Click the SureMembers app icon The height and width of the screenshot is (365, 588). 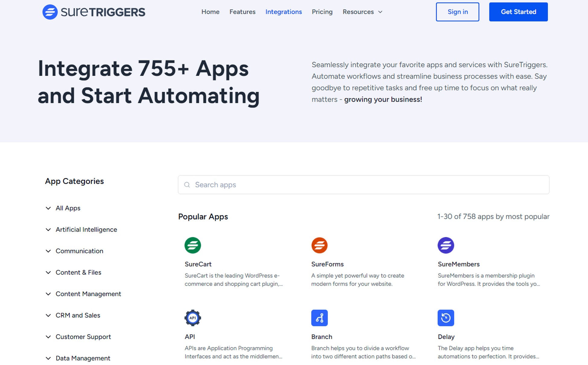coord(445,245)
